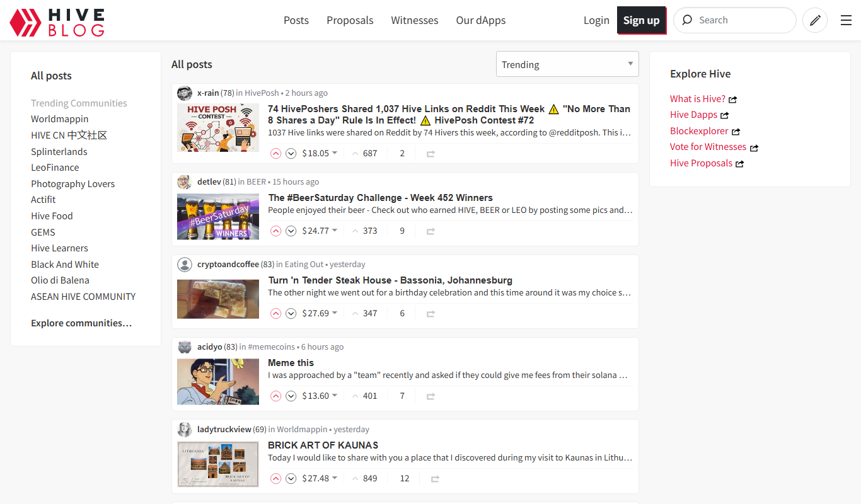Open the Meme this post title
861x504 pixels.
pos(291,363)
